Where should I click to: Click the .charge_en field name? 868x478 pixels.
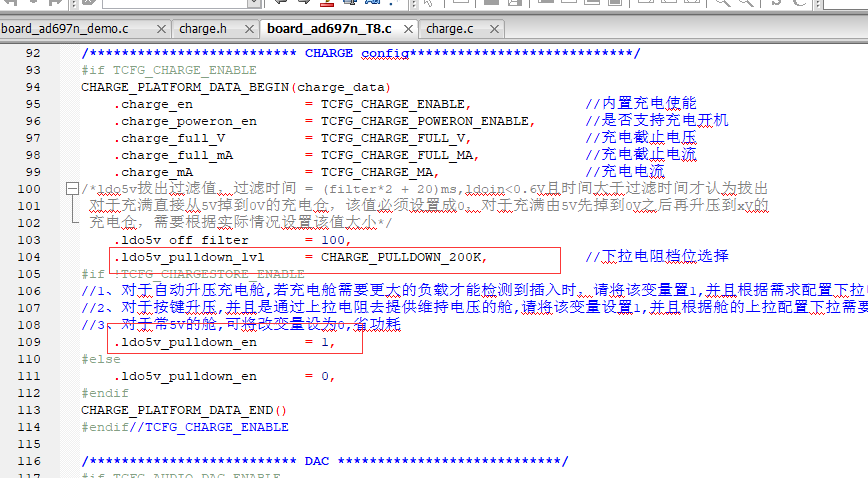coord(153,104)
